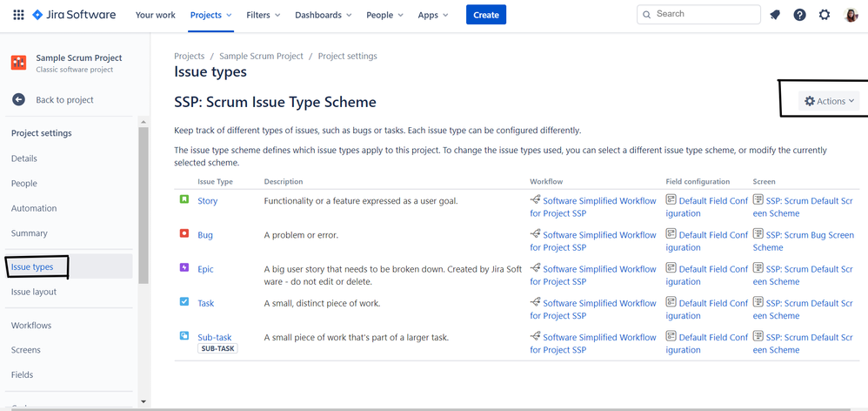Open the Sub-task issue type link
The image size is (868, 411).
(214, 337)
